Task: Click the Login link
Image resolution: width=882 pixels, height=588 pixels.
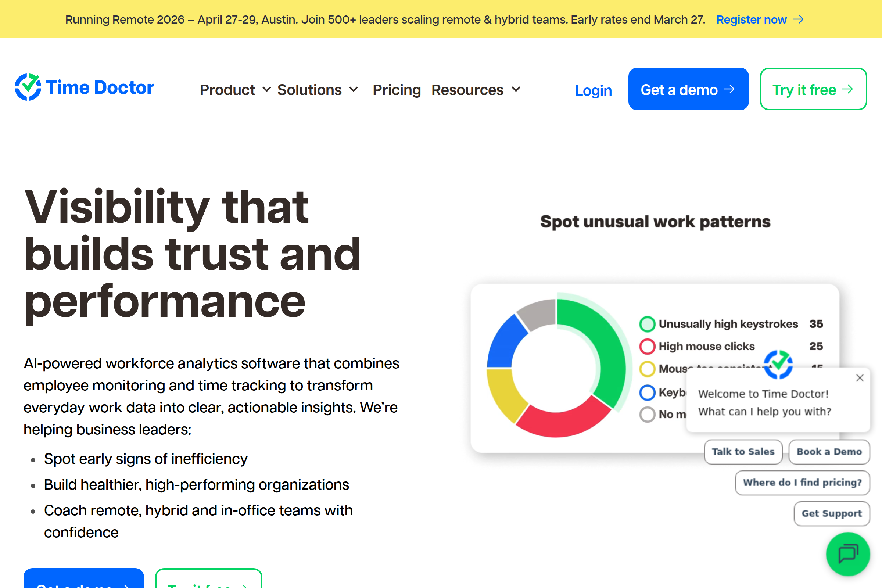Action: 593,90
